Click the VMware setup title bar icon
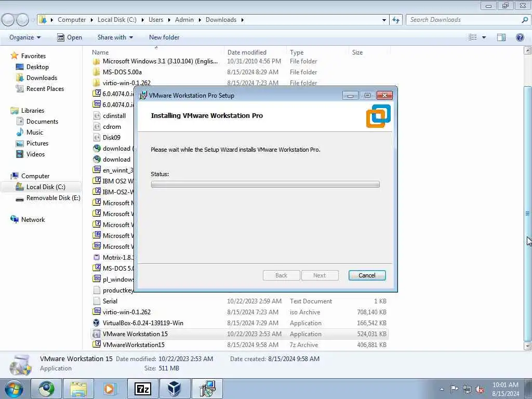Screen dimensions: 532x399 pos(143,96)
